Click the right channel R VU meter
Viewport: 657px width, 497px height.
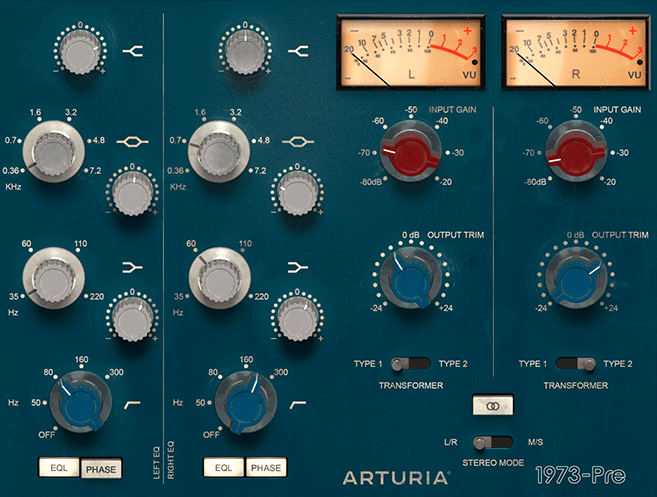pyautogui.click(x=576, y=52)
